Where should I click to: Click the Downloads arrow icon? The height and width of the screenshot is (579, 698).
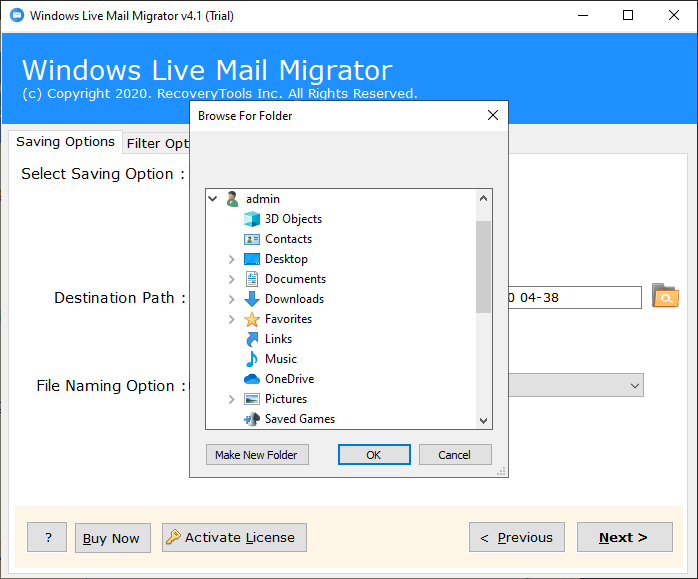252,299
